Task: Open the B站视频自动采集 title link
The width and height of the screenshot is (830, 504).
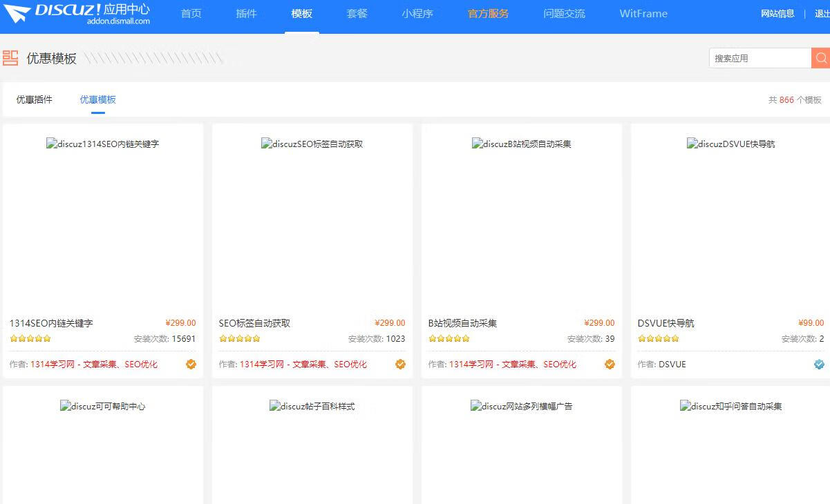Action: pos(462,323)
